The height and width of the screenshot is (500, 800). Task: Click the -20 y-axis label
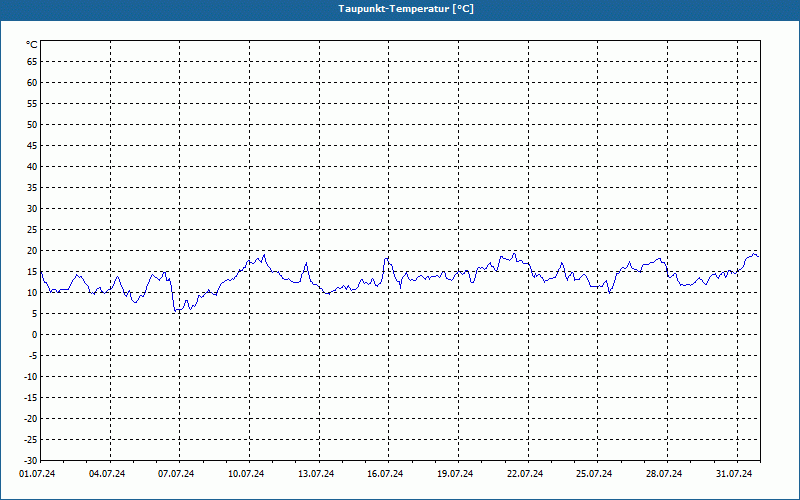tap(31, 418)
